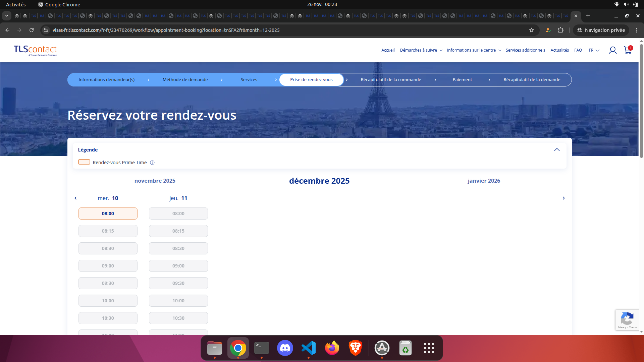Viewport: 644px width, 362px height.
Task: Select the 09:30 slot on mercredi 10
Action: pyautogui.click(x=108, y=283)
